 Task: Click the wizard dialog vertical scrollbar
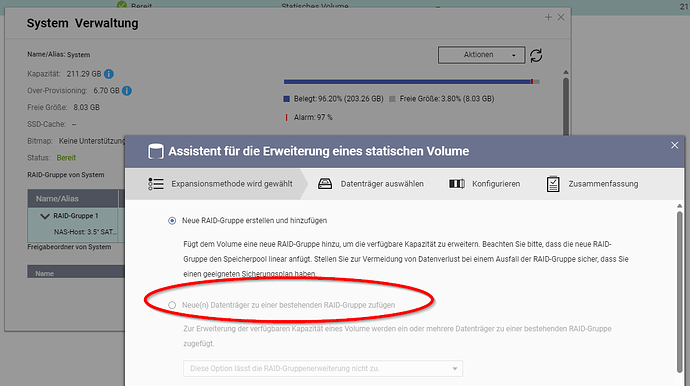point(680,293)
